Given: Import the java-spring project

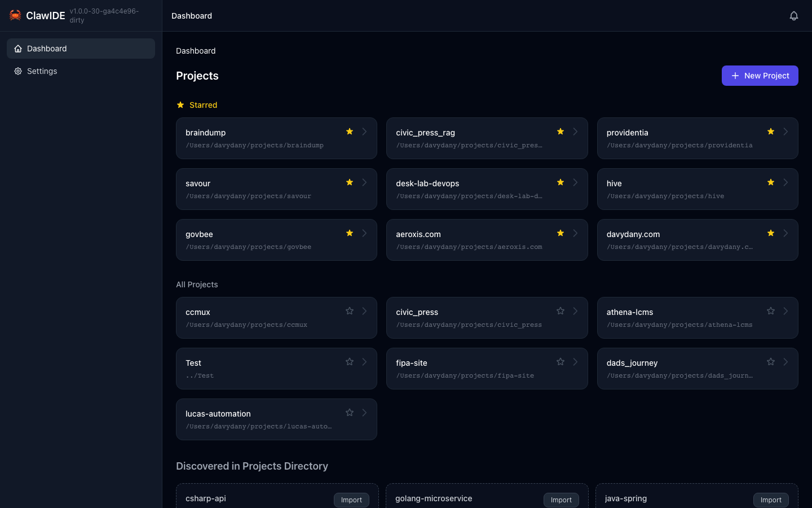Looking at the screenshot, I should 771,500.
